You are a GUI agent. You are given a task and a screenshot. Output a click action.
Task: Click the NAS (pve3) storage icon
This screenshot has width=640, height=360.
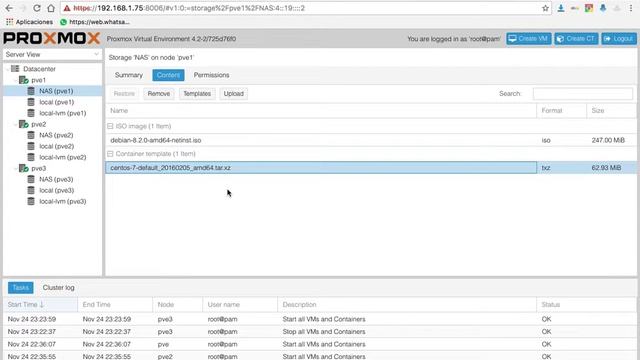coord(31,179)
